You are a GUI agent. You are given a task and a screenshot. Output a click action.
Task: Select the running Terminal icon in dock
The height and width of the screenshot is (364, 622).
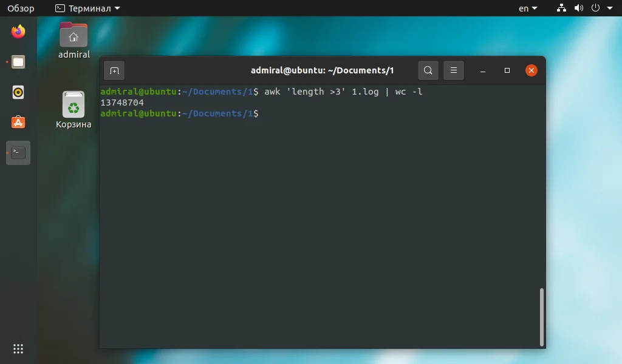[x=18, y=153]
